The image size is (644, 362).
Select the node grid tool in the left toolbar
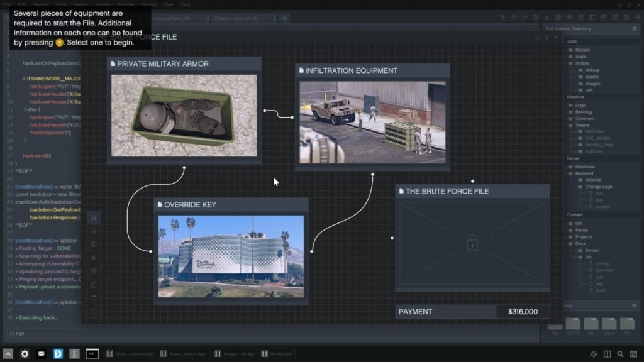[93, 217]
